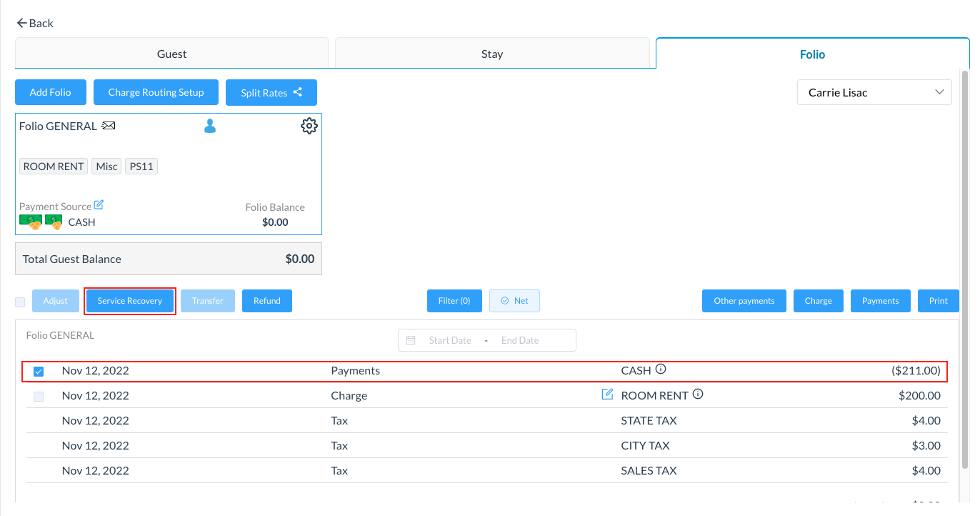Toggle the Net view button
The height and width of the screenshot is (516, 980).
point(514,301)
